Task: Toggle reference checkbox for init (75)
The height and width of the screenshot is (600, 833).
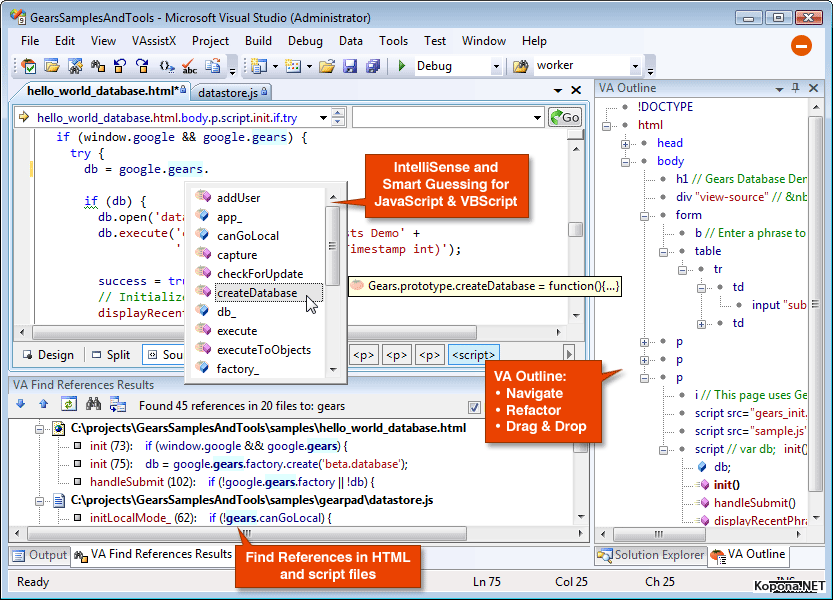Action: (78, 464)
